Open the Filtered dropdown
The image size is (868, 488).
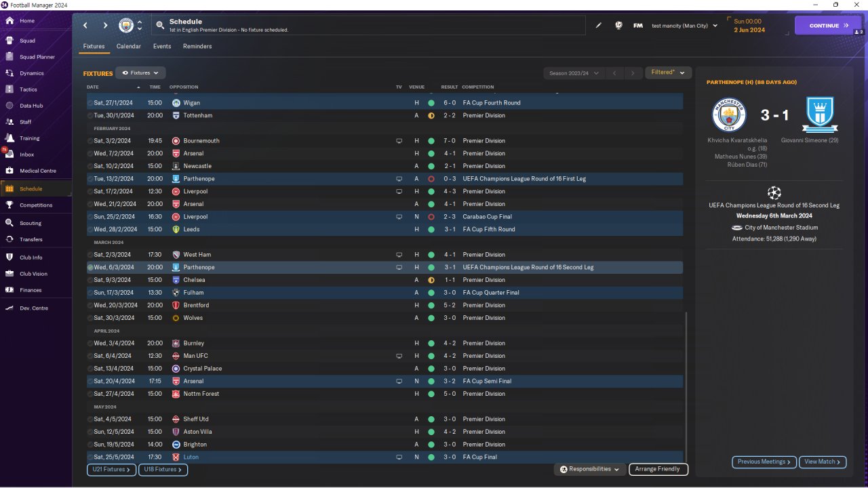[x=668, y=73]
